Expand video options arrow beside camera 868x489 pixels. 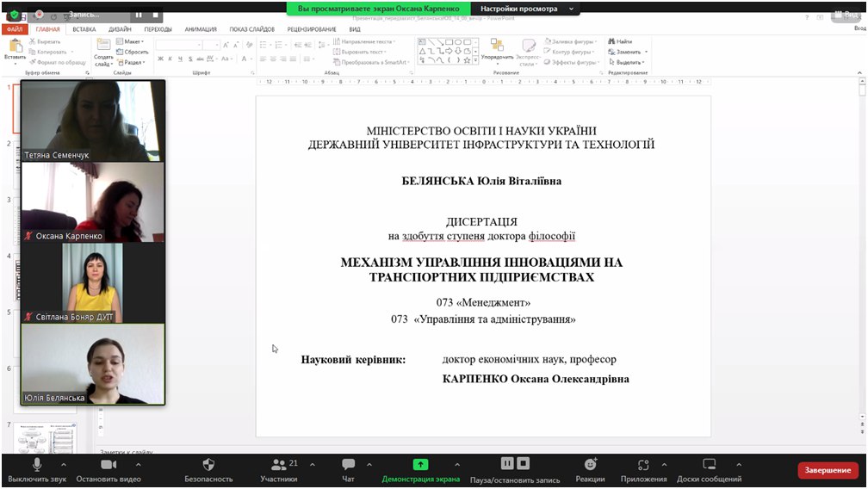click(x=139, y=465)
